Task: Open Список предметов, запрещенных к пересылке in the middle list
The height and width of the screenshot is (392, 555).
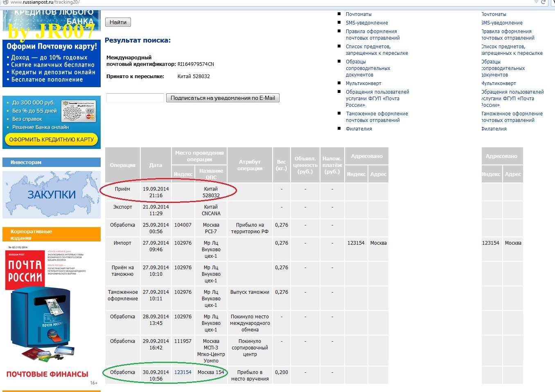Action: pos(377,50)
